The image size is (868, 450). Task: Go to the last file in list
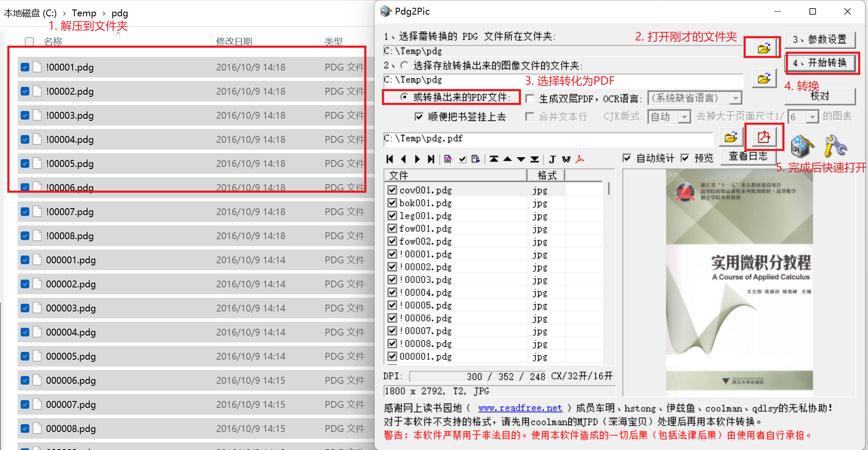pyautogui.click(x=431, y=159)
